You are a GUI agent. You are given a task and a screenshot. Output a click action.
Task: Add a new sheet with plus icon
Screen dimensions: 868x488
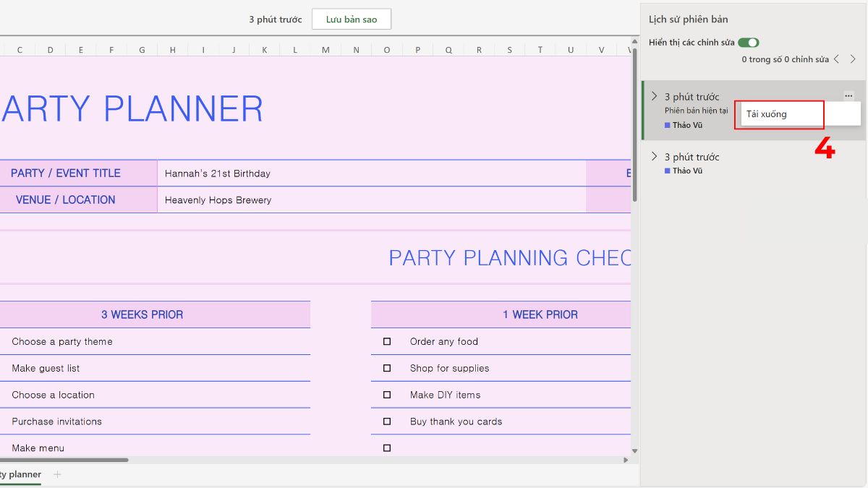(x=58, y=474)
